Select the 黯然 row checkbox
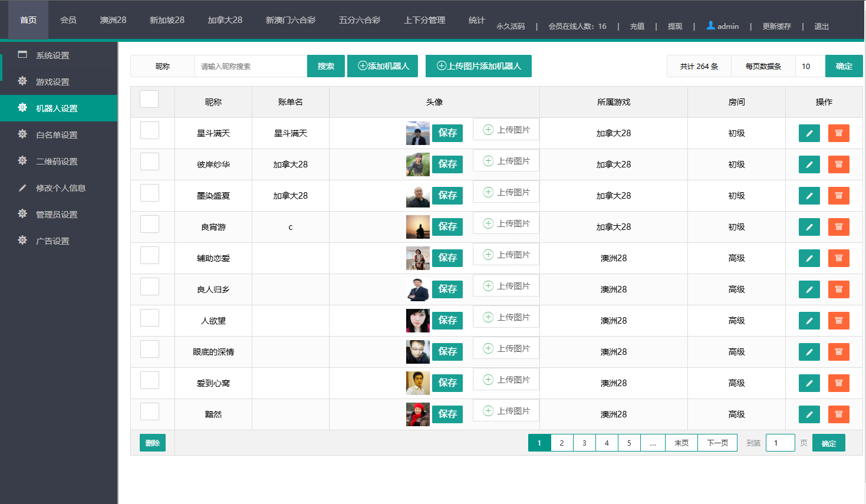This screenshot has width=866, height=504. (x=150, y=411)
